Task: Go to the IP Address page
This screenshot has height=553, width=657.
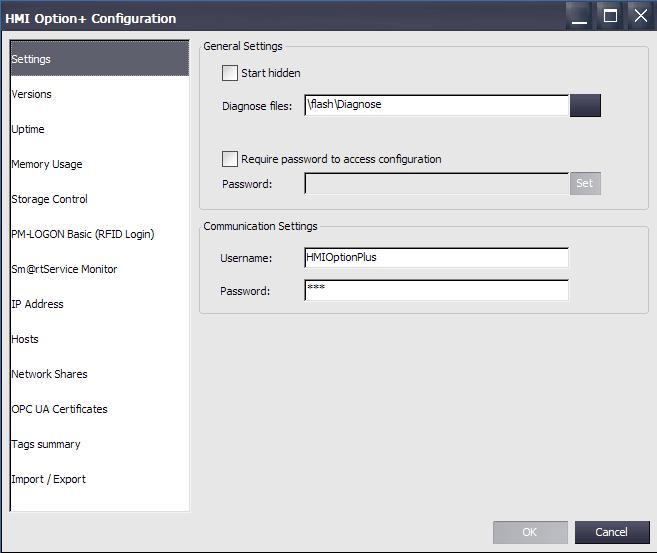Action: click(100, 304)
